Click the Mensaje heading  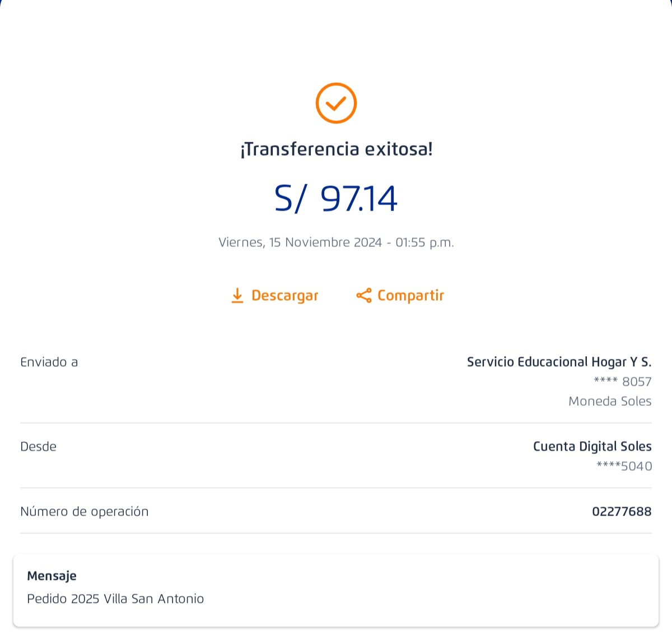(52, 576)
